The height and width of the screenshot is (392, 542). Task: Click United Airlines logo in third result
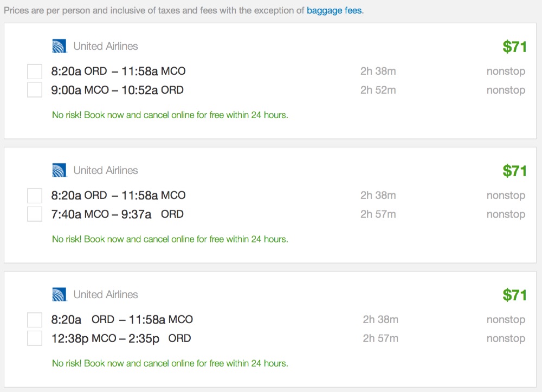tap(59, 295)
